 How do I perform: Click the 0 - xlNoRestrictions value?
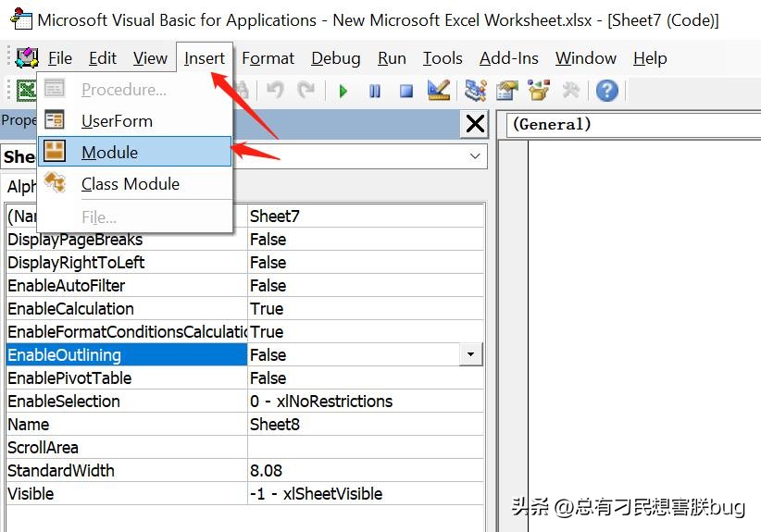pyautogui.click(x=366, y=401)
